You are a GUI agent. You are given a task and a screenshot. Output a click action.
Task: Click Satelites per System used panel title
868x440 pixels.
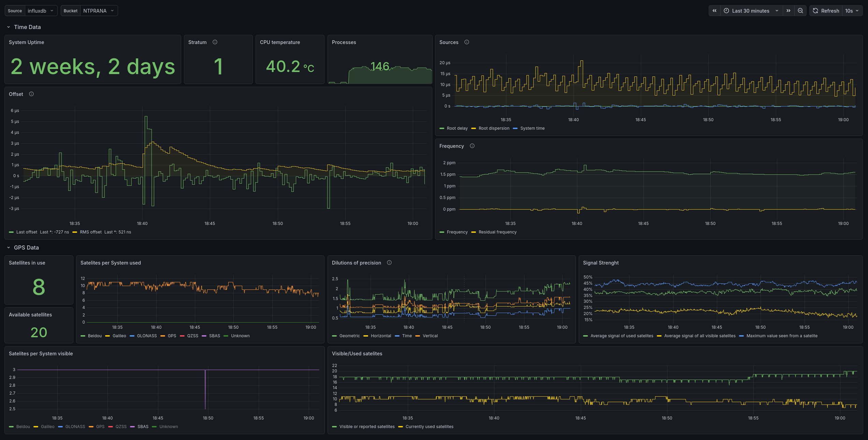[111, 263]
